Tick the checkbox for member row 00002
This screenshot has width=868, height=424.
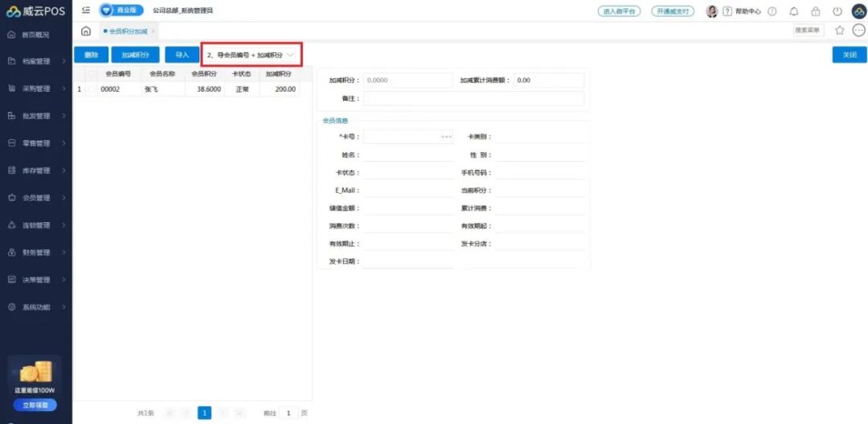tap(91, 89)
